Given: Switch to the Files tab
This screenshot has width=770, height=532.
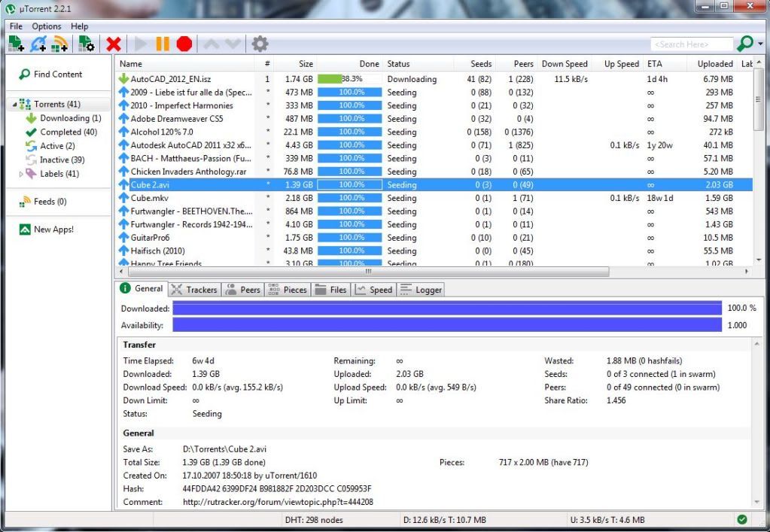Looking at the screenshot, I should click(331, 290).
